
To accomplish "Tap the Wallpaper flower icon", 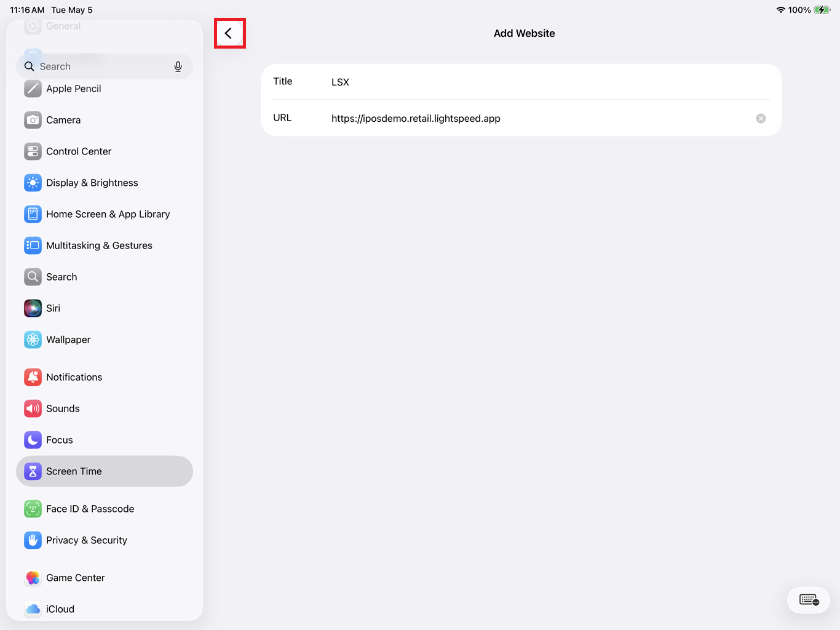I will (33, 340).
